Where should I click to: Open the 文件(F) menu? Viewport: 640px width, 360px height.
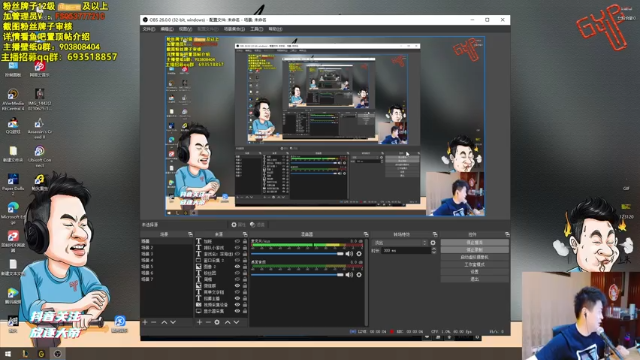pos(149,29)
